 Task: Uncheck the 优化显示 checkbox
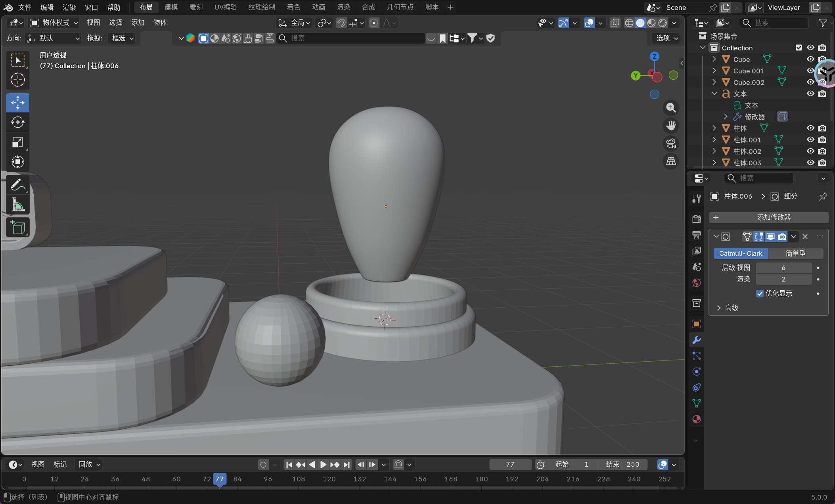coord(760,293)
